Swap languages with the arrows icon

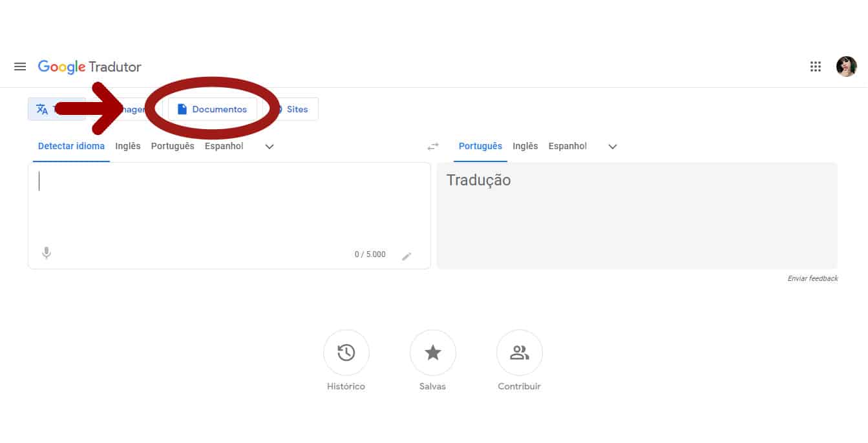432,146
